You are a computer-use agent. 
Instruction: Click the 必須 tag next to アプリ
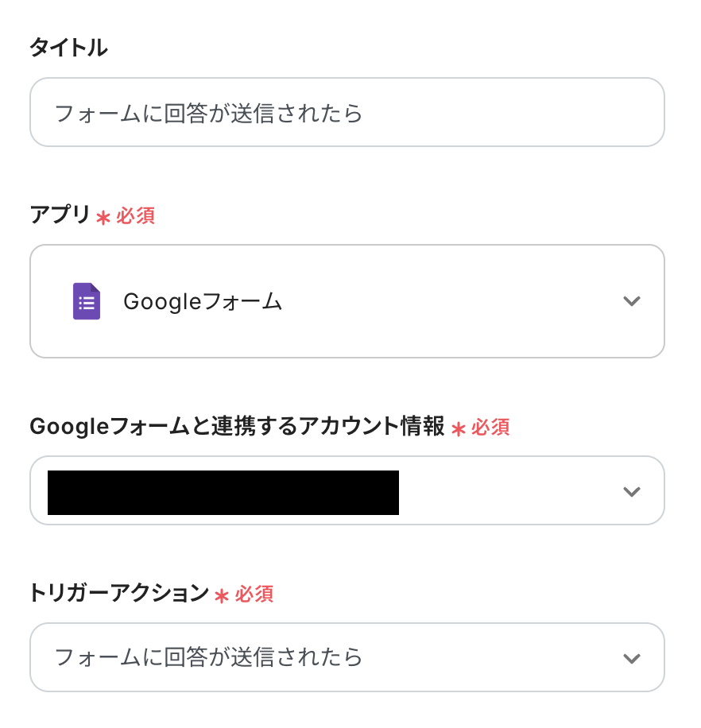coord(136,216)
